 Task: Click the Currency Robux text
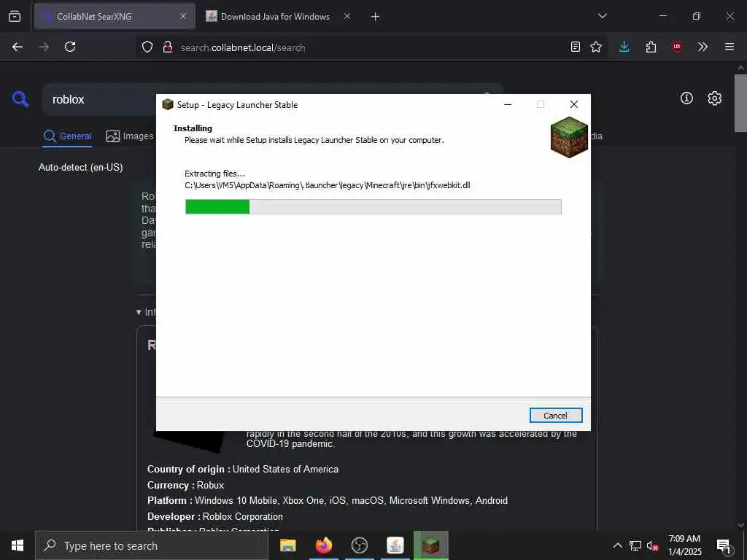point(185,485)
